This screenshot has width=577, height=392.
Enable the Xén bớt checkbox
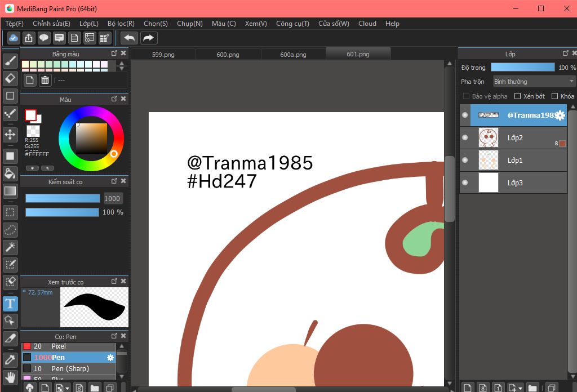tap(517, 96)
